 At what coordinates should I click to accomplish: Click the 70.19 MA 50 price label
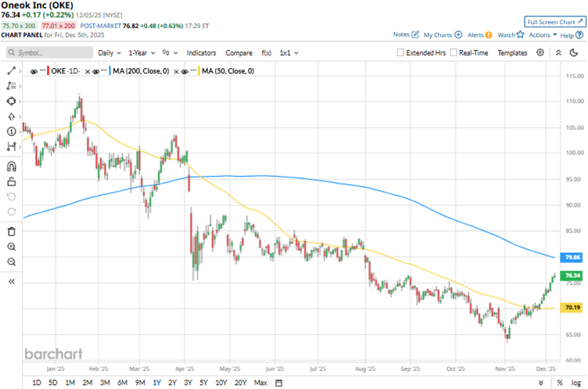click(x=572, y=307)
